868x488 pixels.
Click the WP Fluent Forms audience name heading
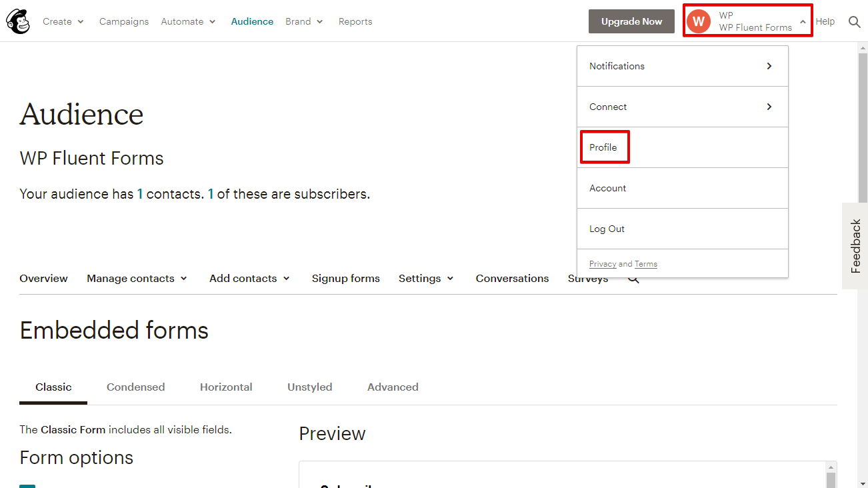91,159
